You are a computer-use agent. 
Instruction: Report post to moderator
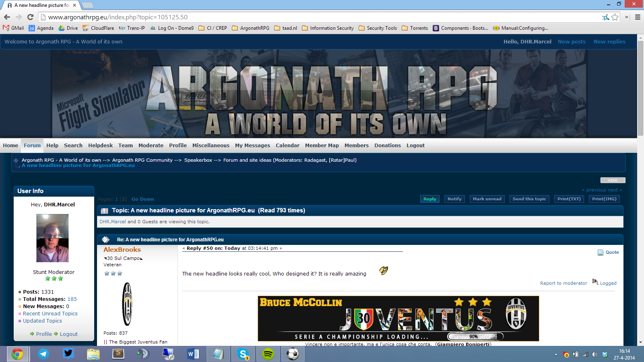[563, 283]
